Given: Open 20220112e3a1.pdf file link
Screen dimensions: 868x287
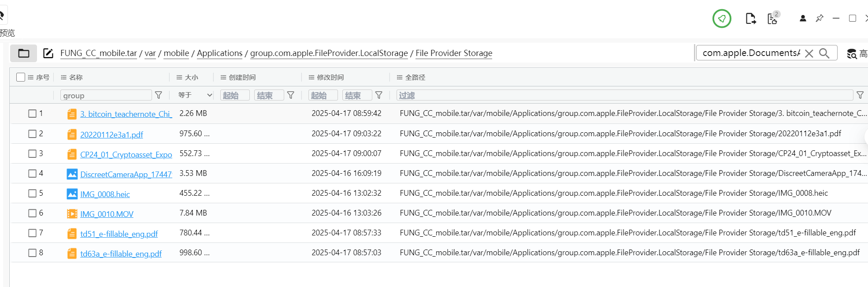Looking at the screenshot, I should click(x=111, y=134).
